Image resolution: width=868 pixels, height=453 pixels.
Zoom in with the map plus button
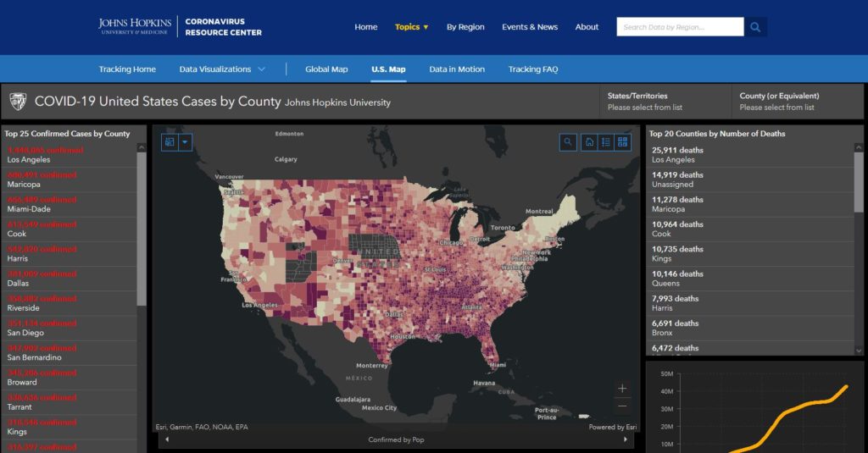pyautogui.click(x=622, y=389)
